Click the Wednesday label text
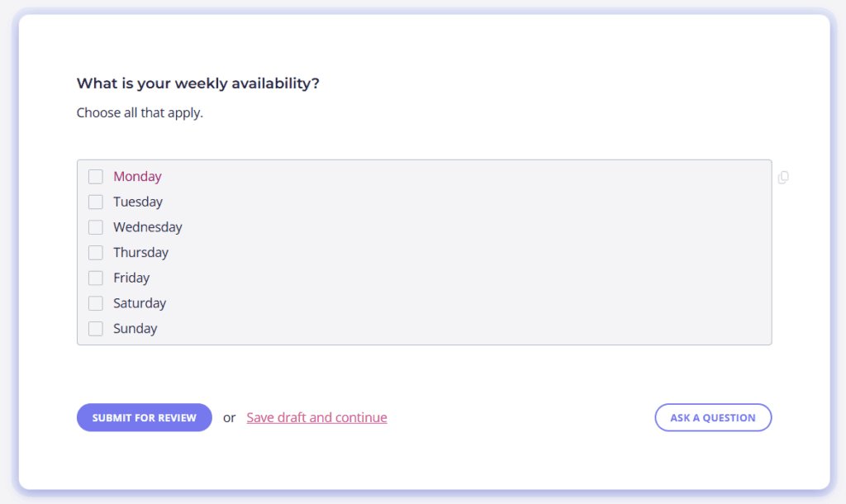The width and height of the screenshot is (846, 504). (x=148, y=227)
